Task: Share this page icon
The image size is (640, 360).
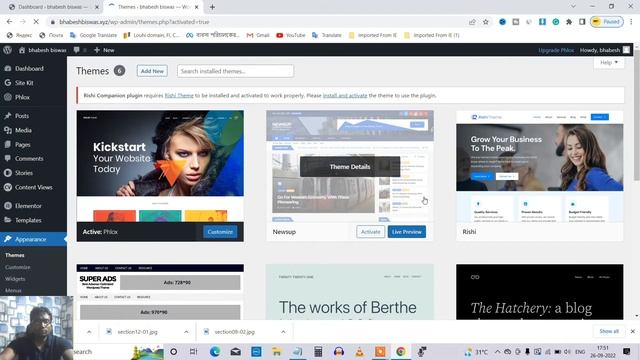Action: (x=472, y=22)
